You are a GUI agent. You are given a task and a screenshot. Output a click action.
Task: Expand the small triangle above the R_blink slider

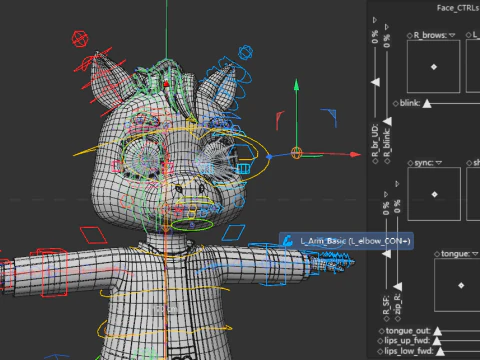387,27
